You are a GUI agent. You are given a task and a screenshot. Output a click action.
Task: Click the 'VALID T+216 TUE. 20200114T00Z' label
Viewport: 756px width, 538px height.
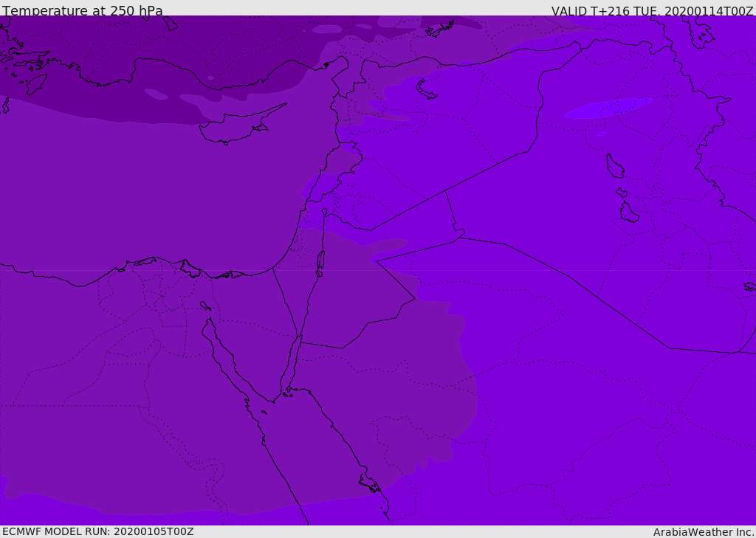pyautogui.click(x=652, y=11)
